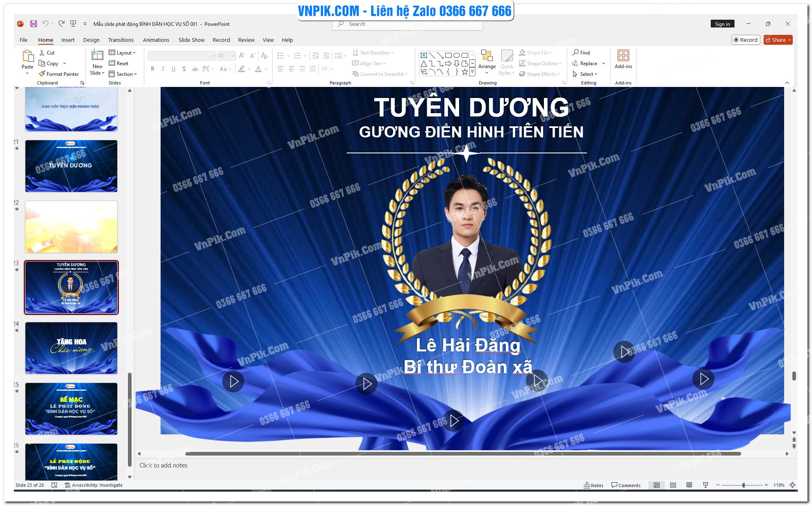Expand the Copy dropdown arrow
The width and height of the screenshot is (812, 506).
(x=64, y=63)
